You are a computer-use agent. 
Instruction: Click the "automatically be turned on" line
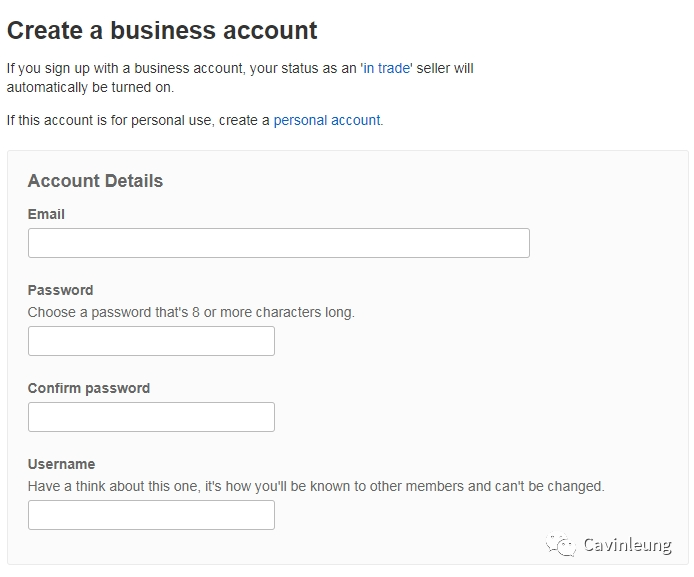click(x=90, y=88)
